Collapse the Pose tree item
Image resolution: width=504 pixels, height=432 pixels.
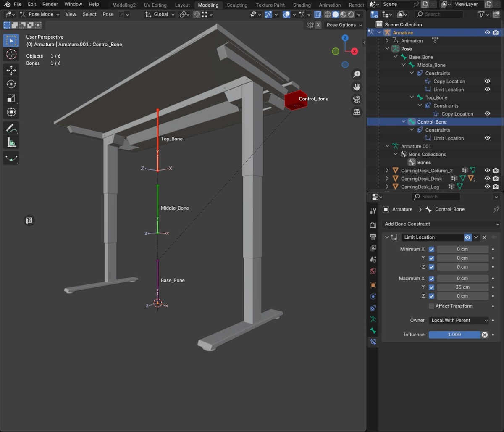point(387,49)
